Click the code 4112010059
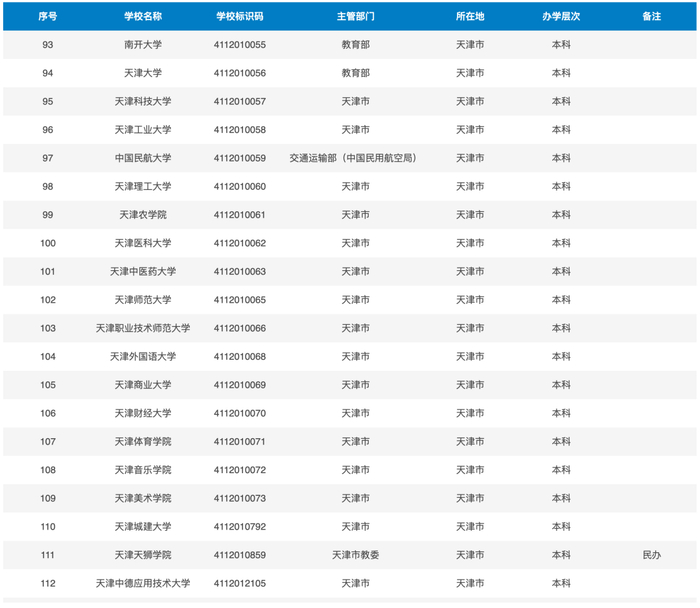The image size is (700, 608). [x=240, y=158]
